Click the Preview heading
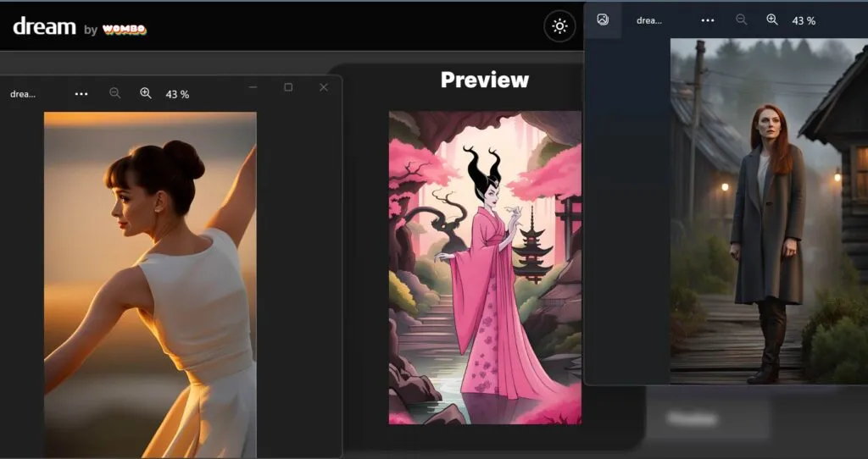The image size is (868, 459). pyautogui.click(x=485, y=80)
